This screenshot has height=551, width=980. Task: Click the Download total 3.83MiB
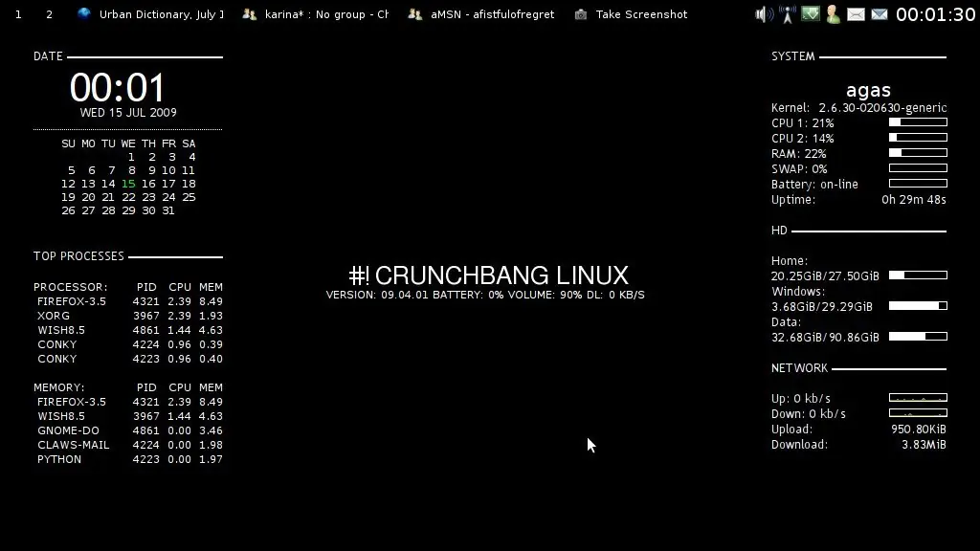(x=924, y=446)
